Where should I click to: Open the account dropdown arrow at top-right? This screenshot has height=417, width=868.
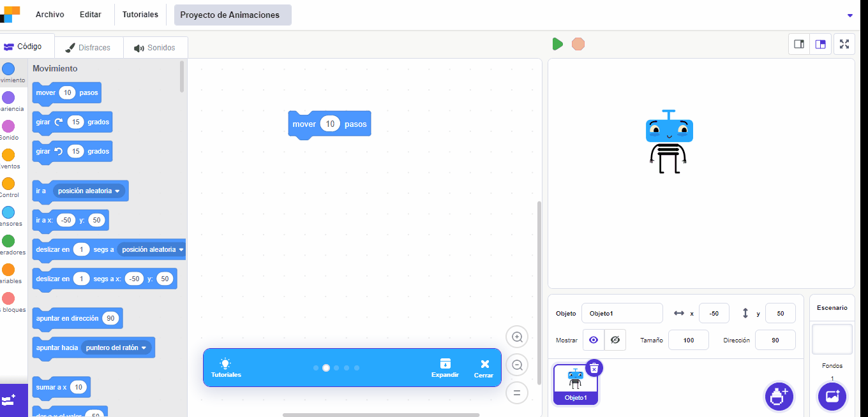pyautogui.click(x=849, y=15)
